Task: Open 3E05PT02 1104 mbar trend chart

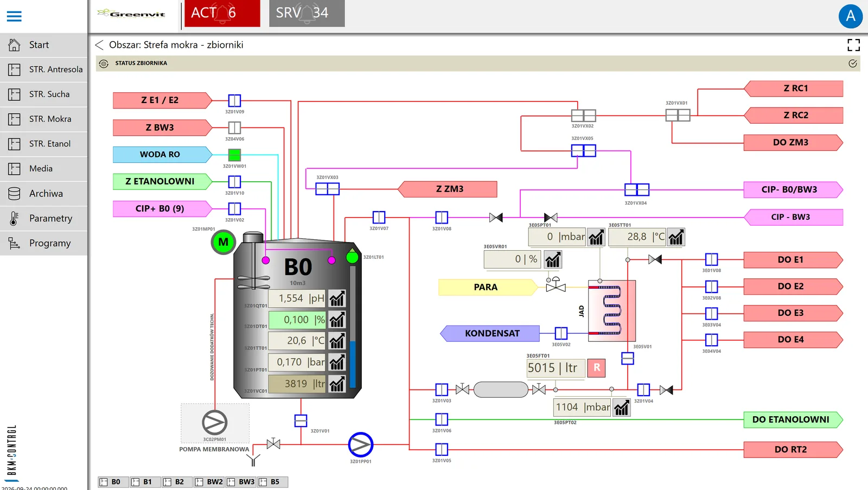Action: [621, 408]
